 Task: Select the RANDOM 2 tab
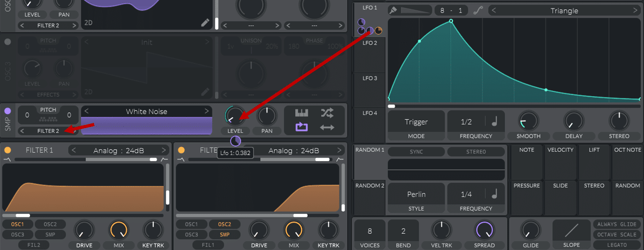[x=369, y=197]
